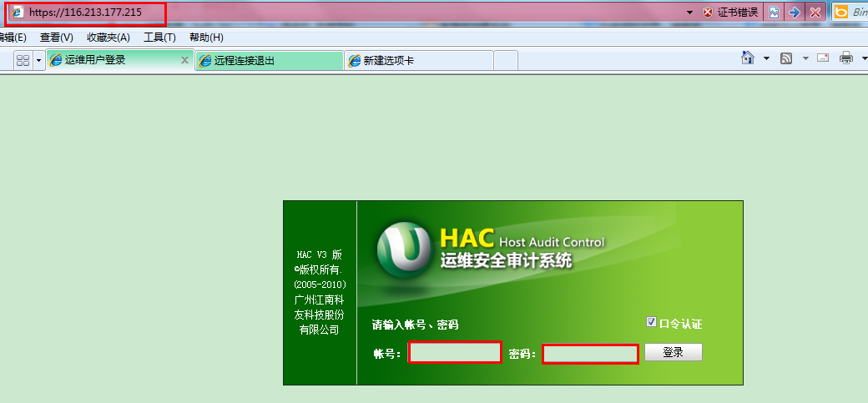868x403 pixels.
Task: Click the 帐号 account input field
Action: coord(455,353)
